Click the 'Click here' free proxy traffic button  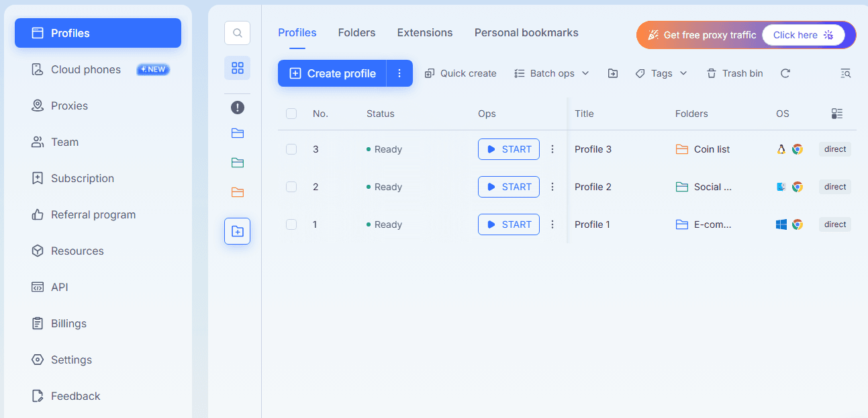coord(803,35)
